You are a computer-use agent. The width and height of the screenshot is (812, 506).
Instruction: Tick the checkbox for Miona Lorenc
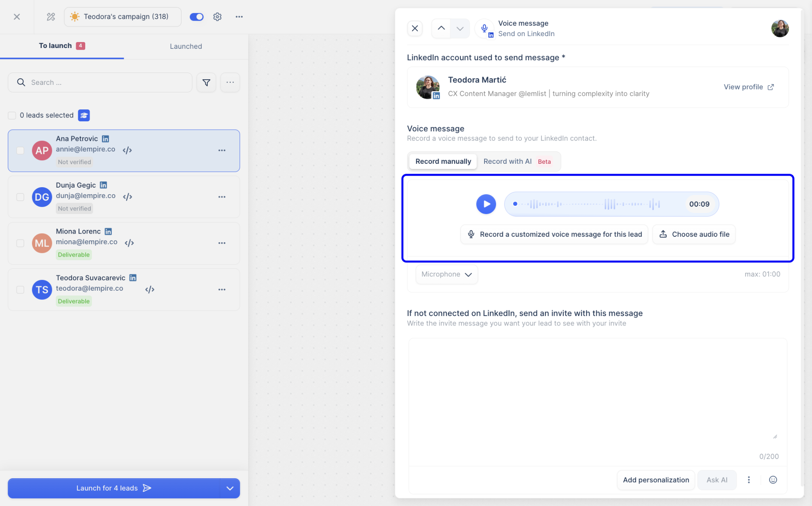[x=20, y=243]
